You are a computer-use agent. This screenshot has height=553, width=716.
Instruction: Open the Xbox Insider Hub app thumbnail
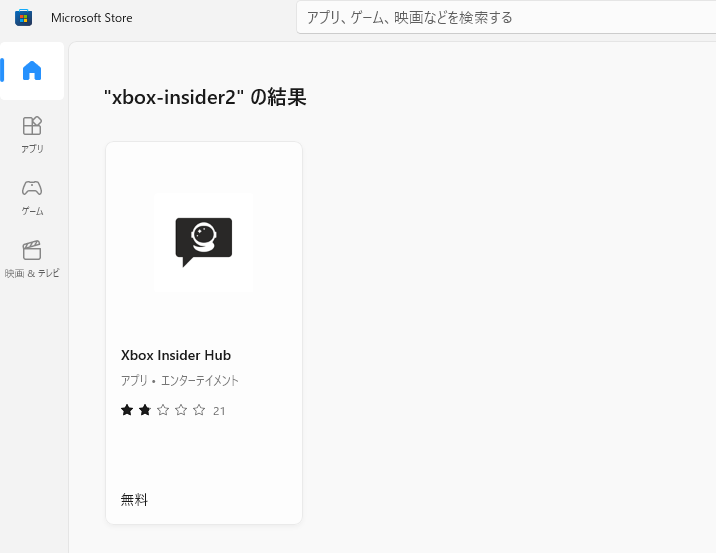(204, 242)
